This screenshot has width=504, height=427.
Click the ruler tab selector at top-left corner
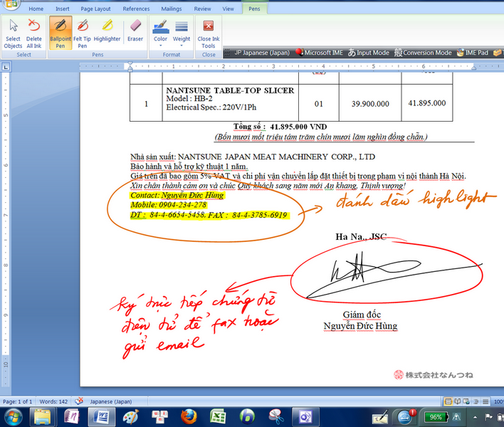[x=6, y=66]
